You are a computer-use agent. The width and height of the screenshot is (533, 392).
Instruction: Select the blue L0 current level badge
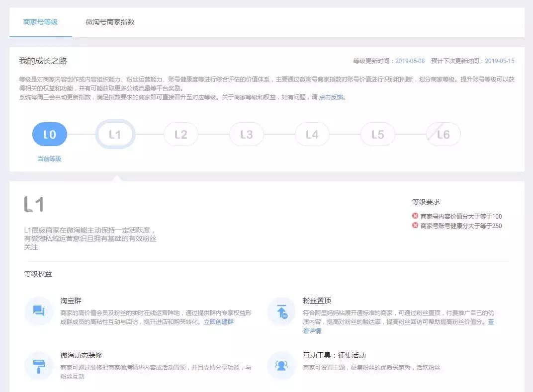click(x=49, y=134)
